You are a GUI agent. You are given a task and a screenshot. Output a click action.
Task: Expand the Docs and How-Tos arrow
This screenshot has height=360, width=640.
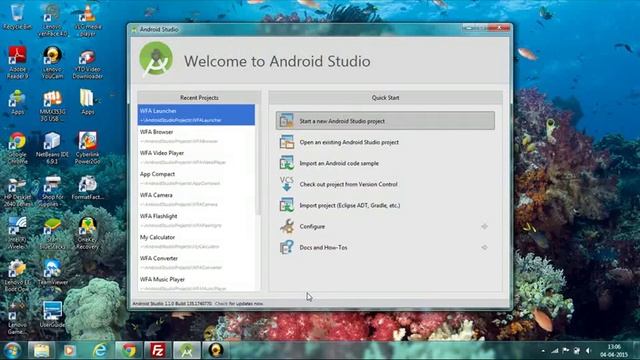(484, 247)
